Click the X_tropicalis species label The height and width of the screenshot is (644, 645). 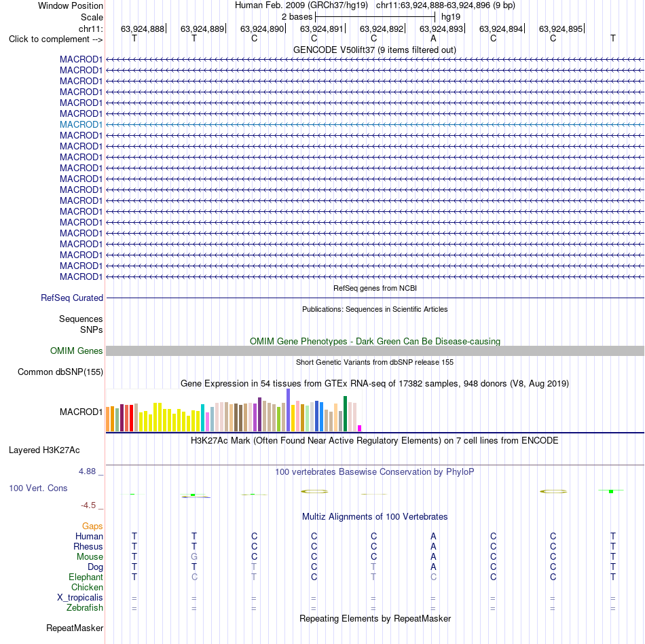click(80, 598)
